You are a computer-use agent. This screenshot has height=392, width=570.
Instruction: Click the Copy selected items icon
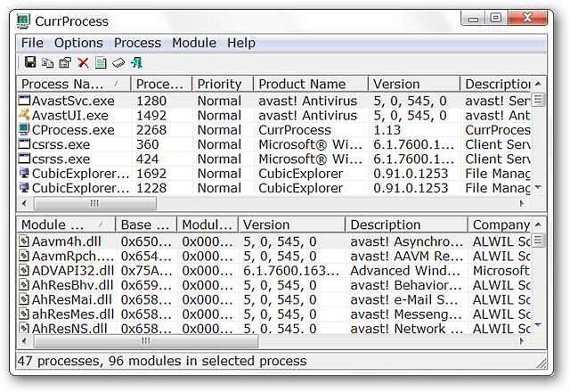click(46, 62)
